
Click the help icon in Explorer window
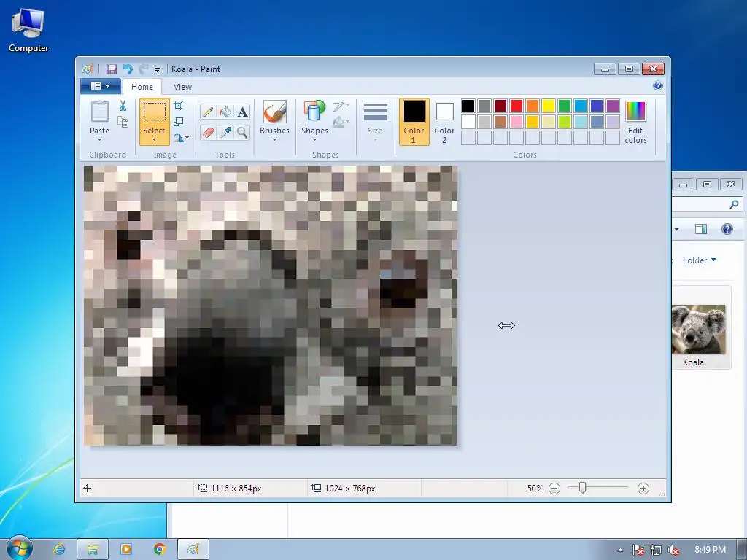tap(727, 229)
